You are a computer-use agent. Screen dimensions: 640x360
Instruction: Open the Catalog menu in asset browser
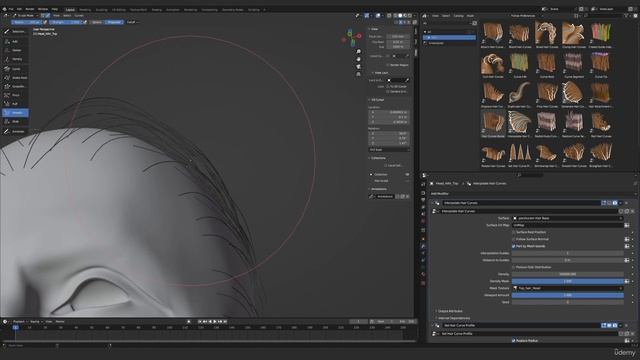point(458,16)
